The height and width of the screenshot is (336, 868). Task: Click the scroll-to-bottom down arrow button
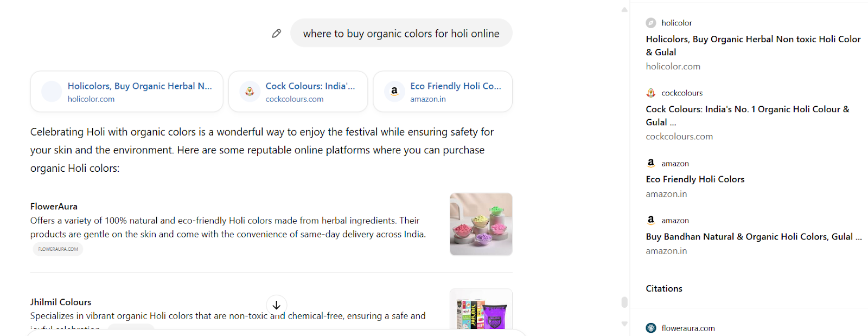click(277, 305)
